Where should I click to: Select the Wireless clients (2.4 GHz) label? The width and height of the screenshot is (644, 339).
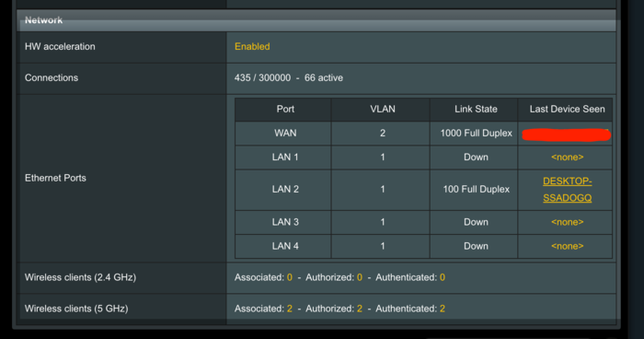[81, 277]
